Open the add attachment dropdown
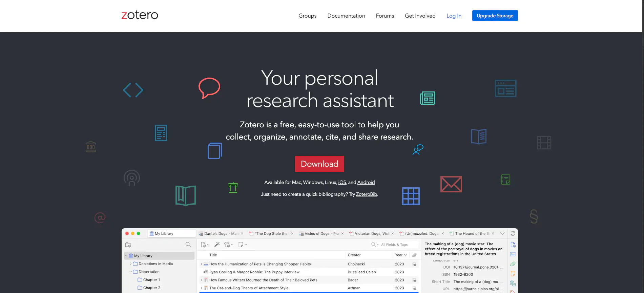 click(x=229, y=245)
